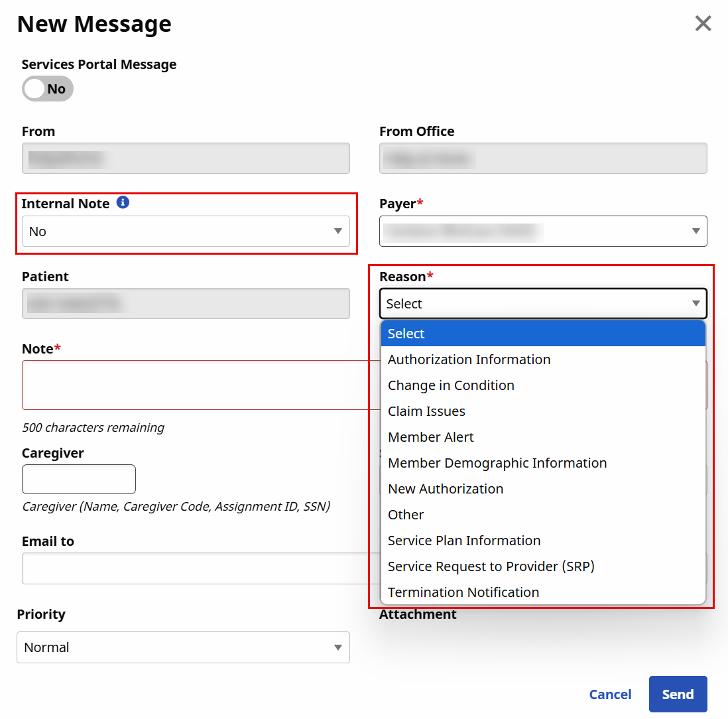Open the Internal Note dropdown
Screen dimensions: 728x719
[186, 231]
